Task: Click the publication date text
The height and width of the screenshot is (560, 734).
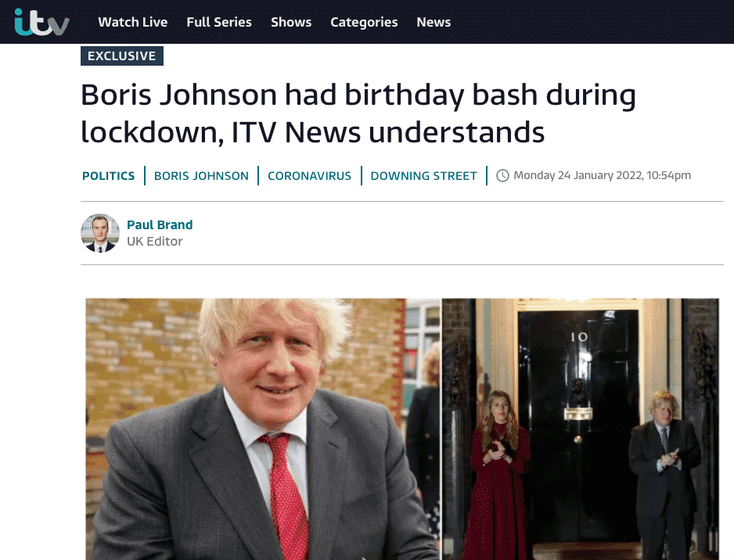Action: click(602, 175)
